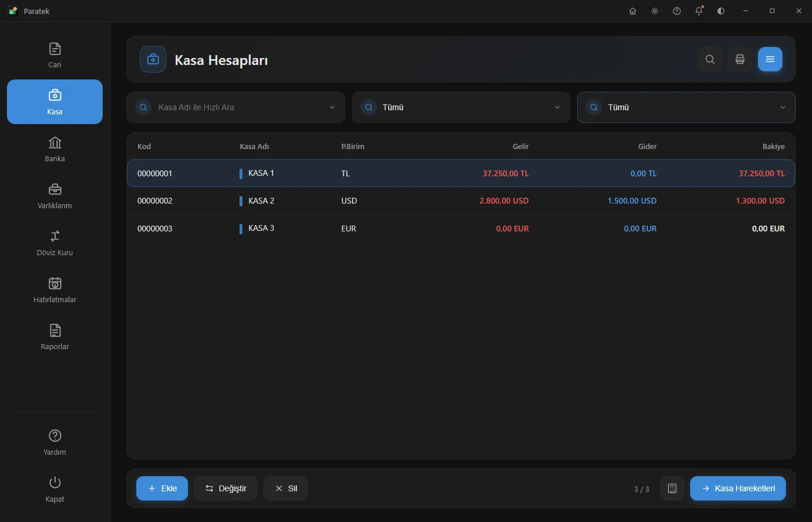Open the Cari section in sidebar

(x=55, y=55)
